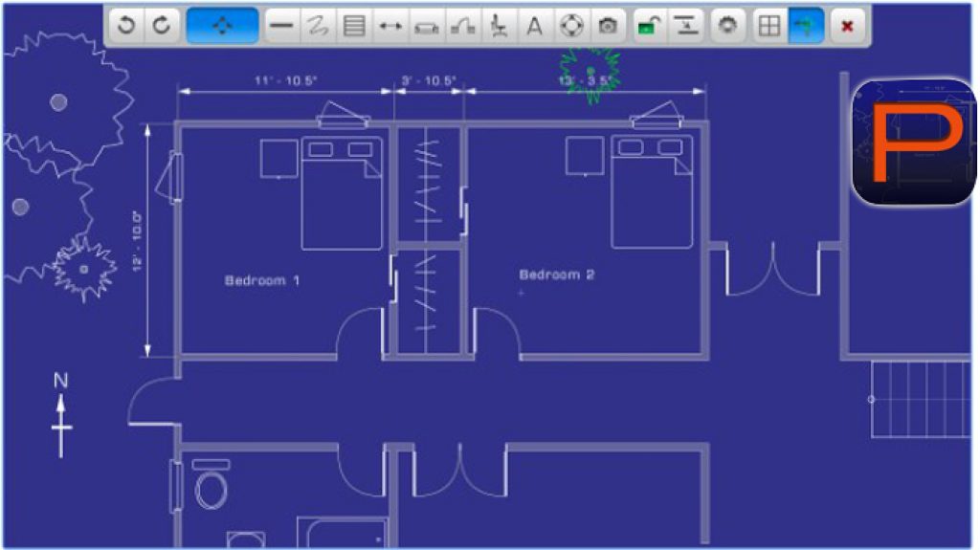The height and width of the screenshot is (550, 980).
Task: Click the vertical 12' - 10.0" dimension
Action: click(x=138, y=241)
